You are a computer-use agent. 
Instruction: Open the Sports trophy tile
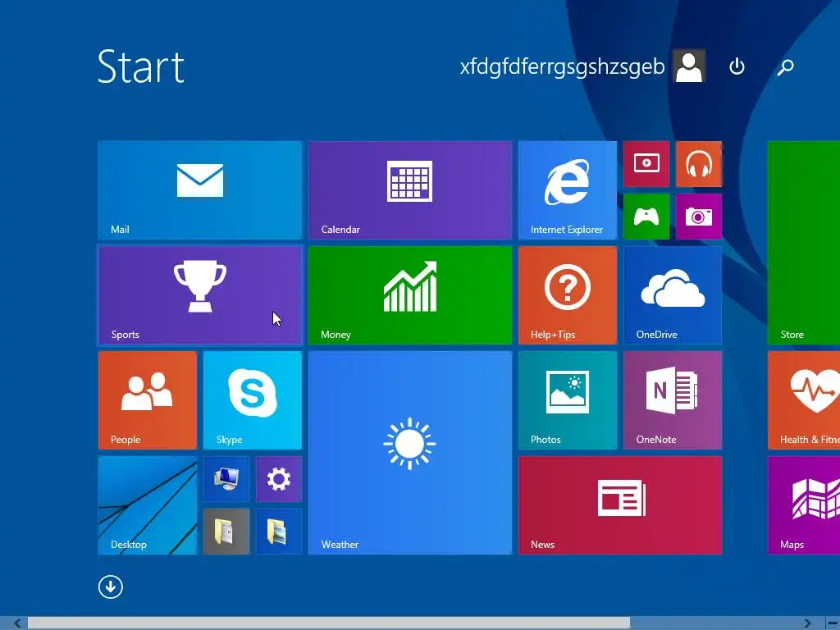200,295
